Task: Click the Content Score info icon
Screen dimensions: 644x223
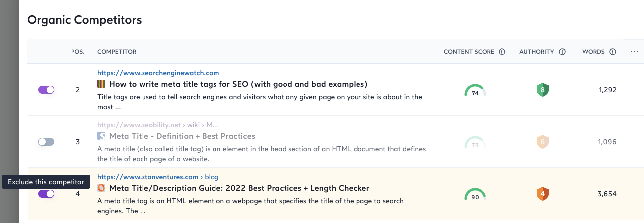Action: (502, 52)
